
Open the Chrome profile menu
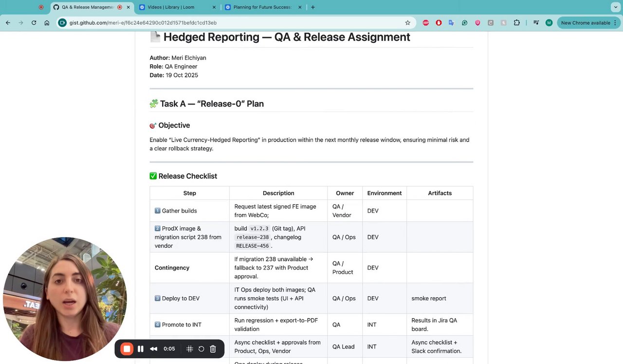pos(549,23)
